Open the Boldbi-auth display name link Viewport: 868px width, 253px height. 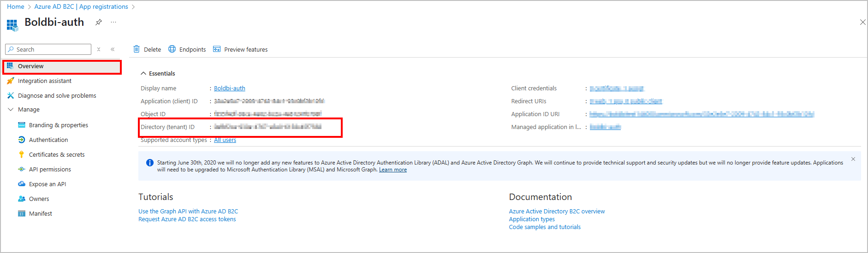230,88
